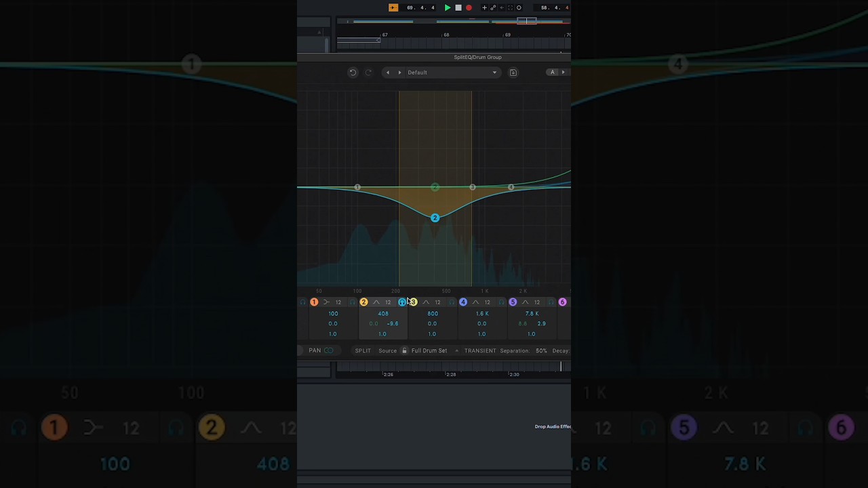Open the Default preset dropdown
This screenshot has height=488, width=868.
[452, 73]
